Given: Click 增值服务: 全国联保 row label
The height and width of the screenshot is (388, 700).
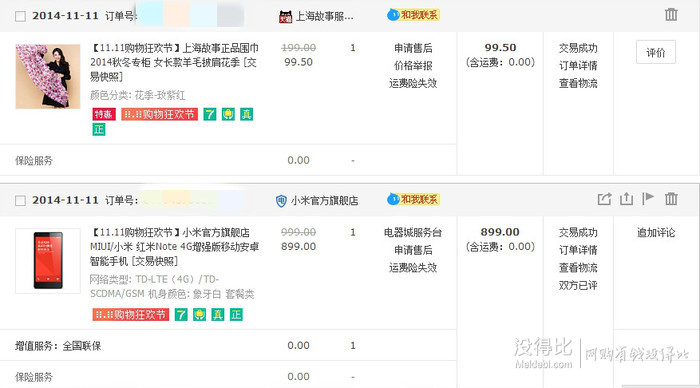Looking at the screenshot, I should [58, 346].
